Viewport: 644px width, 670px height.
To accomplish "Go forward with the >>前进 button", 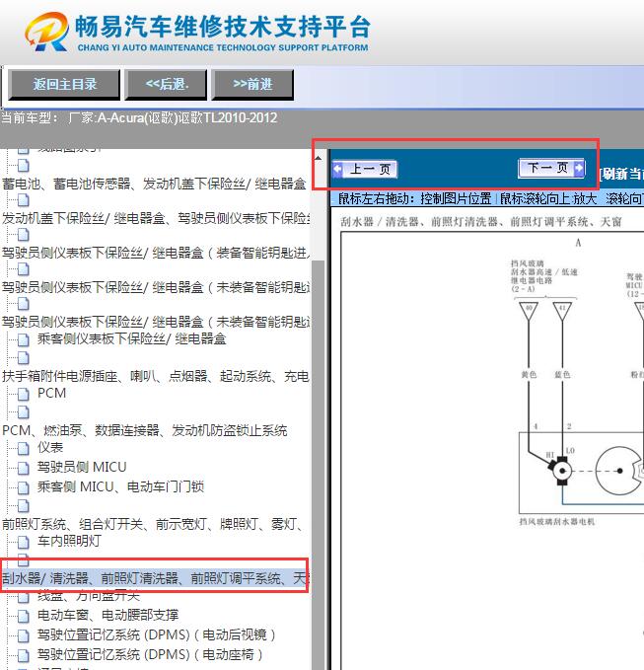I will [x=252, y=85].
